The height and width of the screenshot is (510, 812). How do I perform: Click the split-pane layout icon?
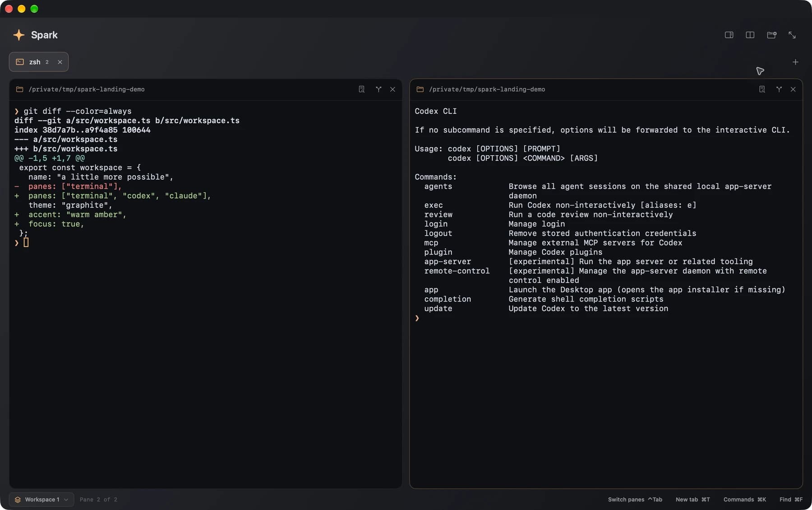(750, 35)
